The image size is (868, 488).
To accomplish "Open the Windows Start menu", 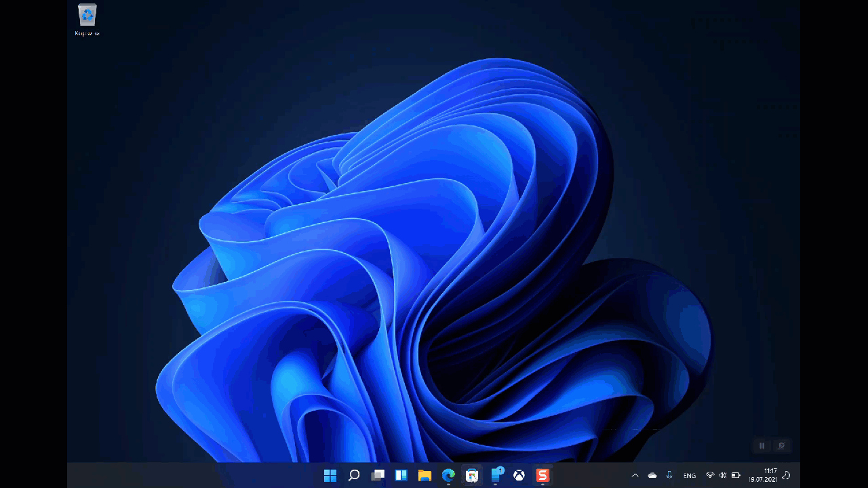I will click(x=330, y=475).
